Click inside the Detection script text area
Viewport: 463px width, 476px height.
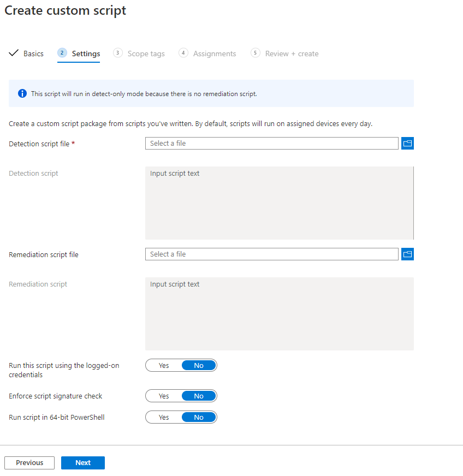coord(279,203)
